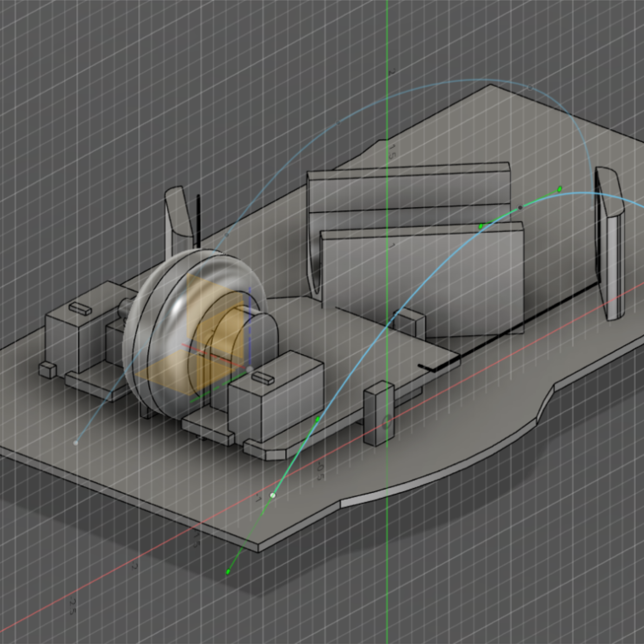Click the slot on top of the left block

(80, 309)
